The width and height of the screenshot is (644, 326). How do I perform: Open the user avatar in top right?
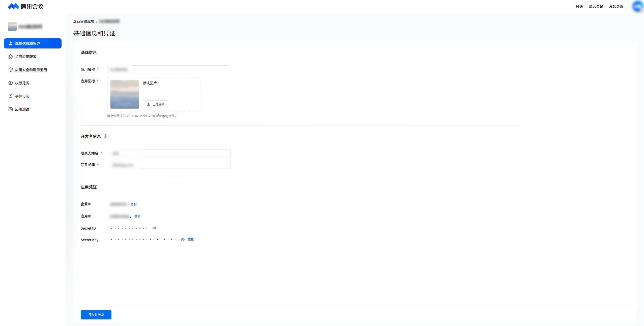(x=637, y=6)
